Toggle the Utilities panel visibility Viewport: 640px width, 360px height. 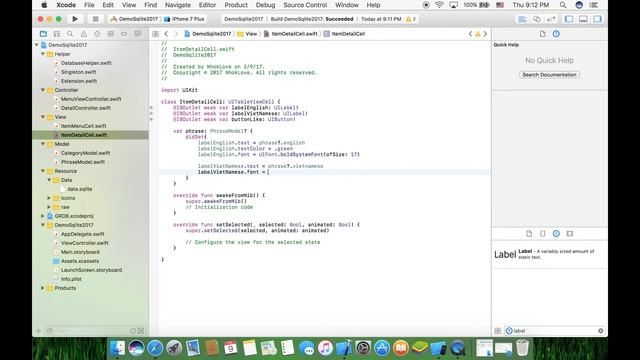click(x=598, y=19)
